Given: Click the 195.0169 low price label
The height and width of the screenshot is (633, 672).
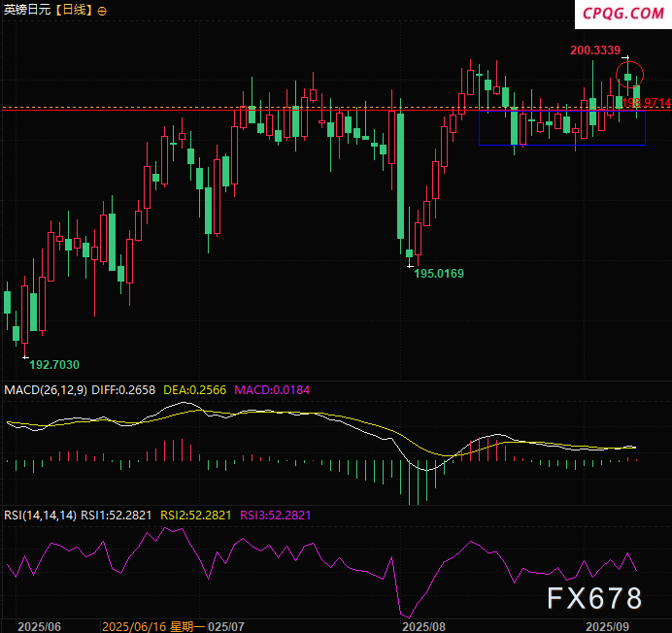Looking at the screenshot, I should point(439,274).
